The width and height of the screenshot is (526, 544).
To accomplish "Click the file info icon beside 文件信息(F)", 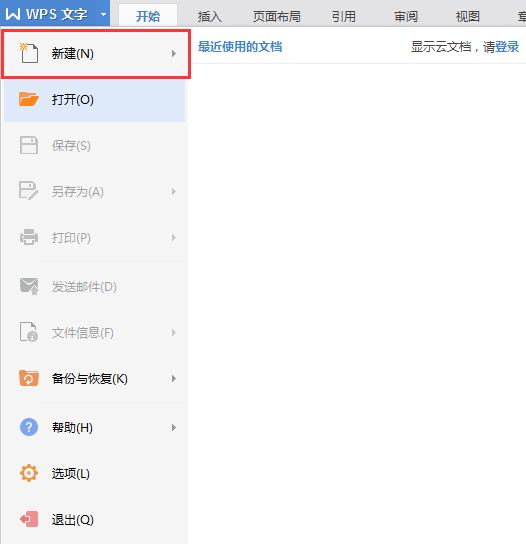I will pyautogui.click(x=28, y=332).
